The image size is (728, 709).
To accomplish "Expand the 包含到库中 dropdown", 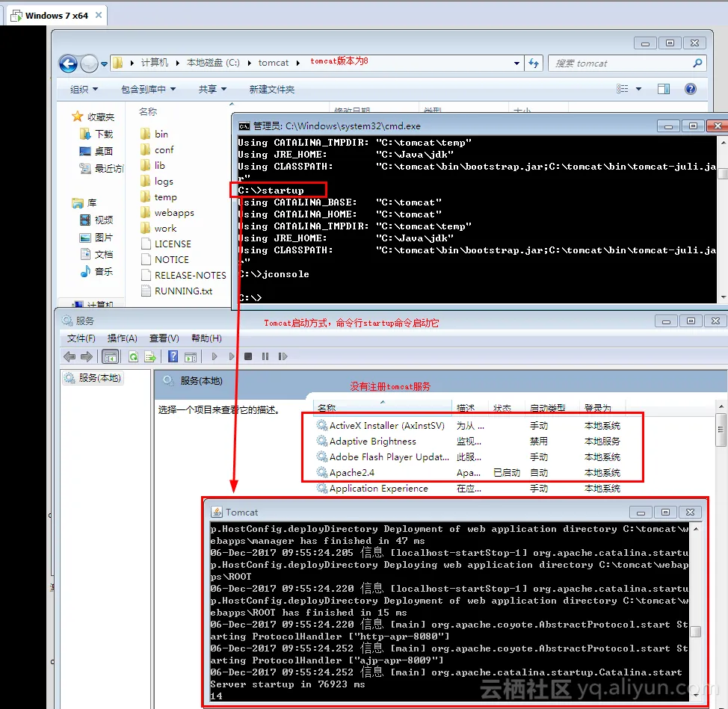I will click(148, 89).
